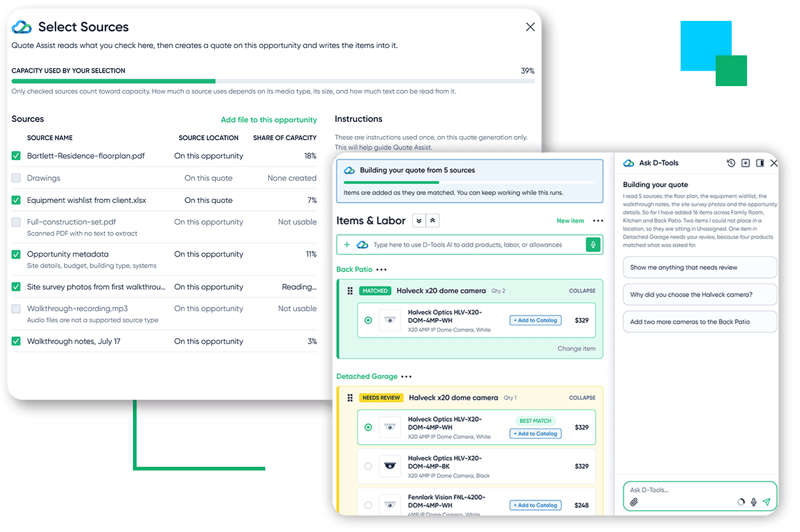Uncheck Bartlett-Residence-floorplan.pdf source
Viewport: 800px width, 532px height.
click(x=16, y=156)
